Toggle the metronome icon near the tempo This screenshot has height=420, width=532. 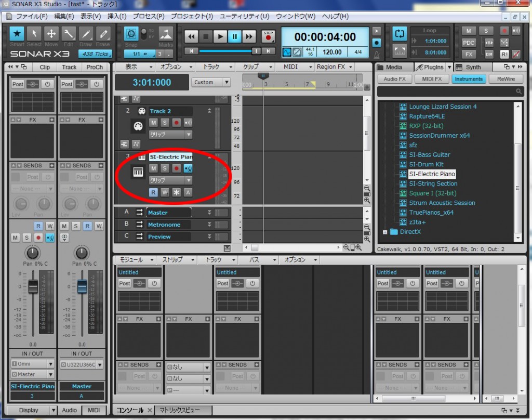(x=376, y=55)
